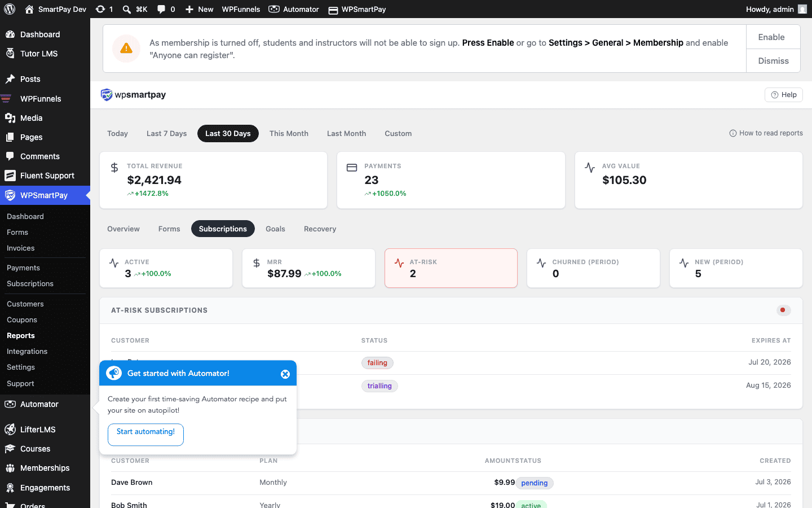Open How to read reports link
The height and width of the screenshot is (508, 812).
pos(766,133)
